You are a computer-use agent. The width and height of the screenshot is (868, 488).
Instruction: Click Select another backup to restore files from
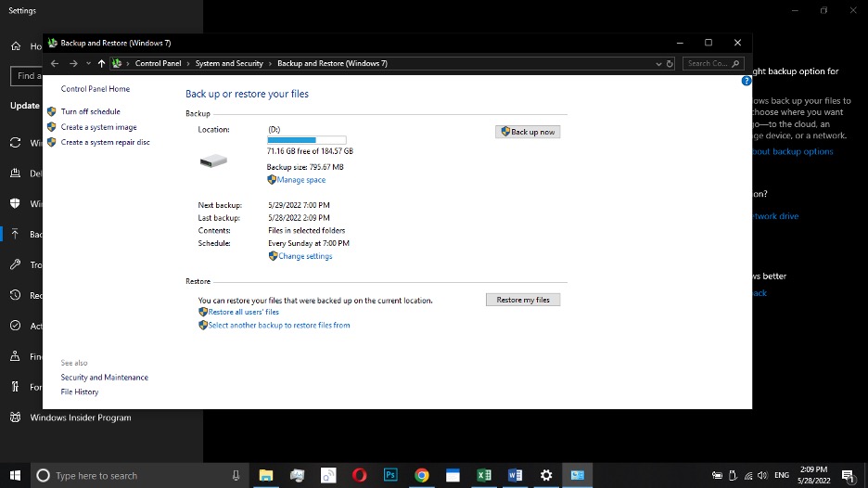pyautogui.click(x=279, y=325)
